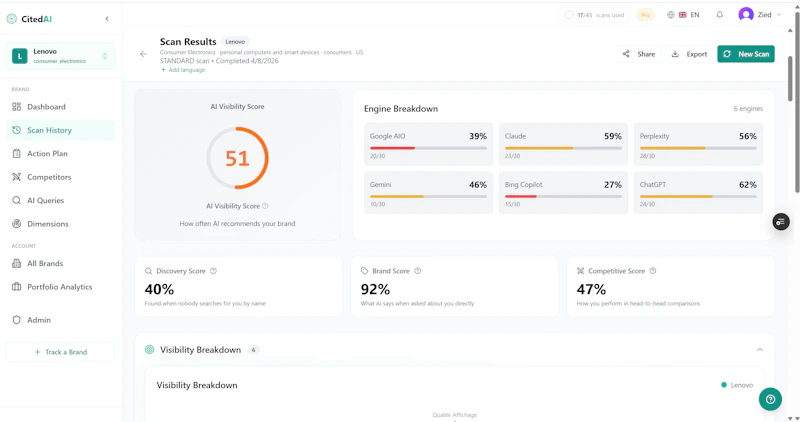Click the 51 visibility score gauge
Image resolution: width=800 pixels, height=422 pixels.
point(237,158)
